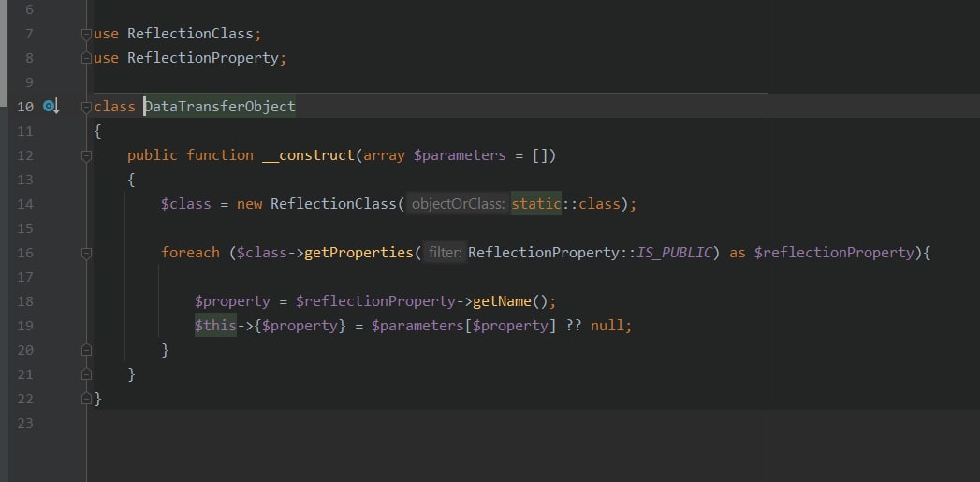Screen dimensions: 980x482
Task: Click the $property variable at start of line 18
Action: tap(232, 301)
